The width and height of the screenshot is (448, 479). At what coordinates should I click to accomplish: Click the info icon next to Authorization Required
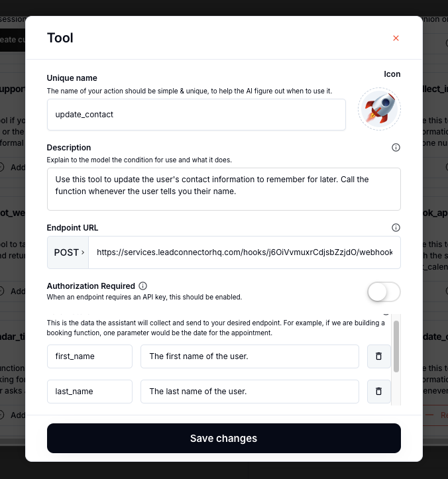coord(143,286)
